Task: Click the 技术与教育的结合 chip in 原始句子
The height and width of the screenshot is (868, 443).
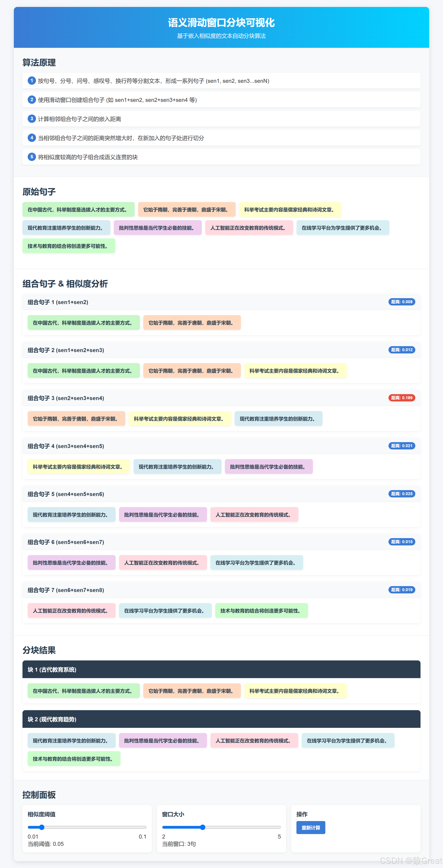Action: pos(69,246)
